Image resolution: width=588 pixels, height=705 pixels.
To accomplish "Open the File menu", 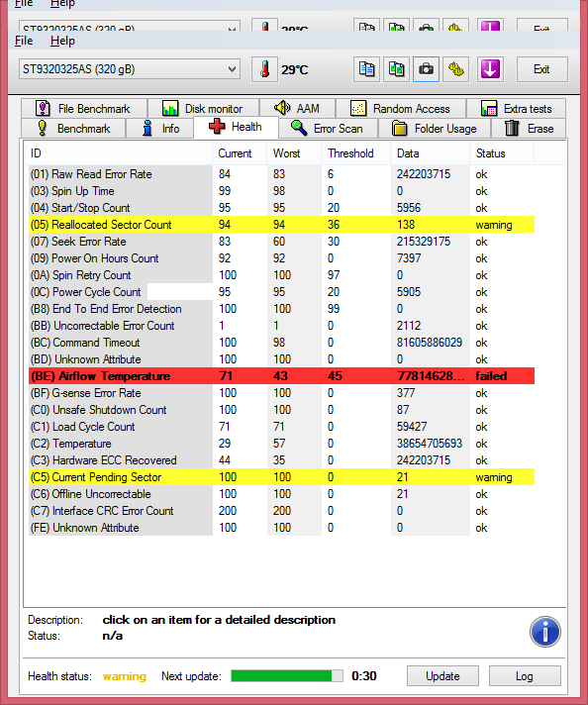I will pos(24,41).
